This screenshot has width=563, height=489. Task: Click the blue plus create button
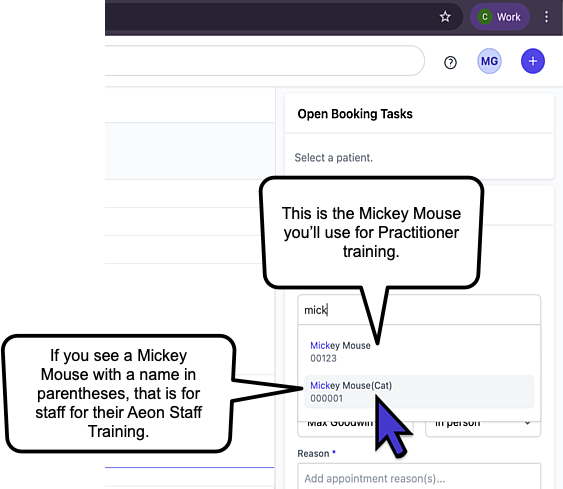click(x=532, y=61)
